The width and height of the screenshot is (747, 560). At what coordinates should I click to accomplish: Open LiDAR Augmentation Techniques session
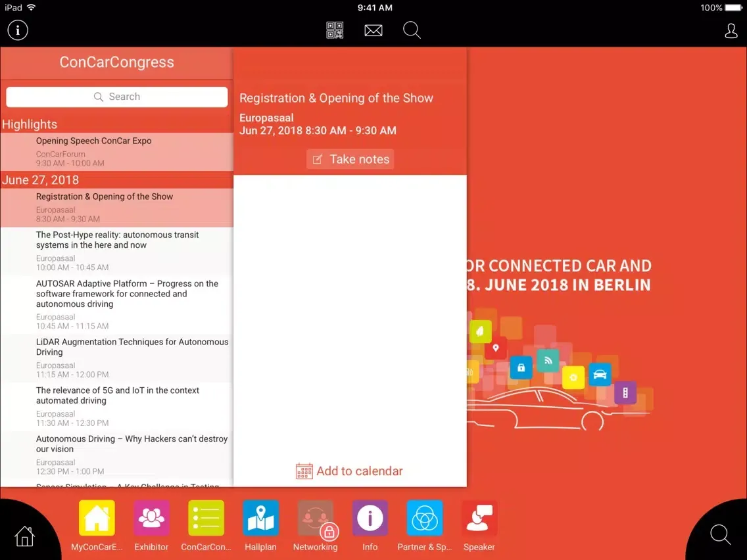(117, 358)
